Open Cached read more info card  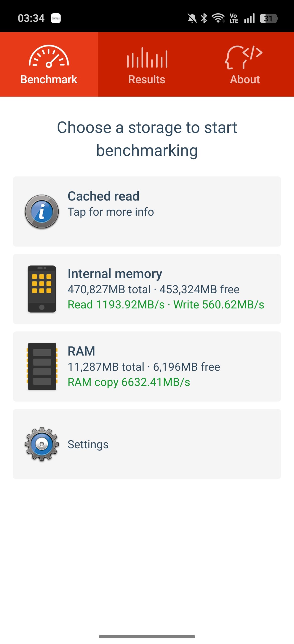[x=147, y=212]
